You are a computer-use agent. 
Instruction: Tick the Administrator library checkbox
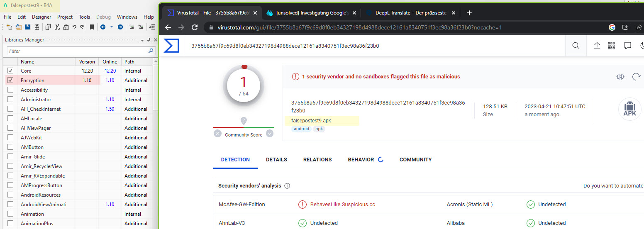point(10,100)
